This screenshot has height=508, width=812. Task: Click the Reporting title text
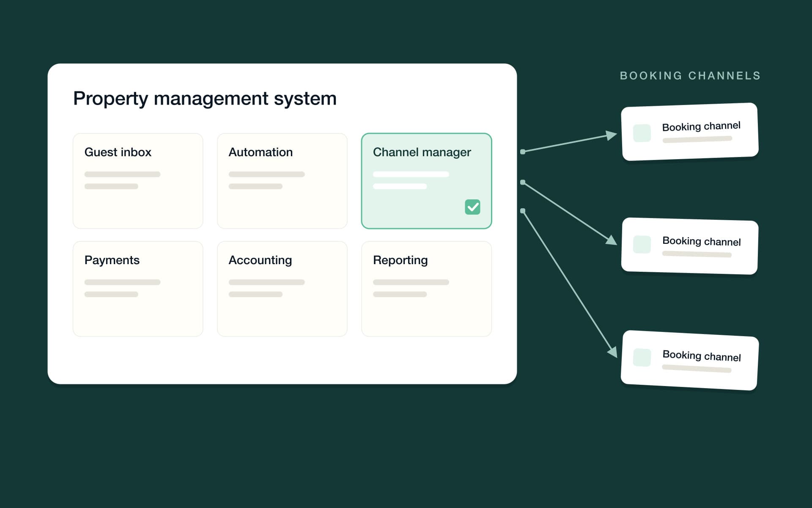pyautogui.click(x=400, y=260)
